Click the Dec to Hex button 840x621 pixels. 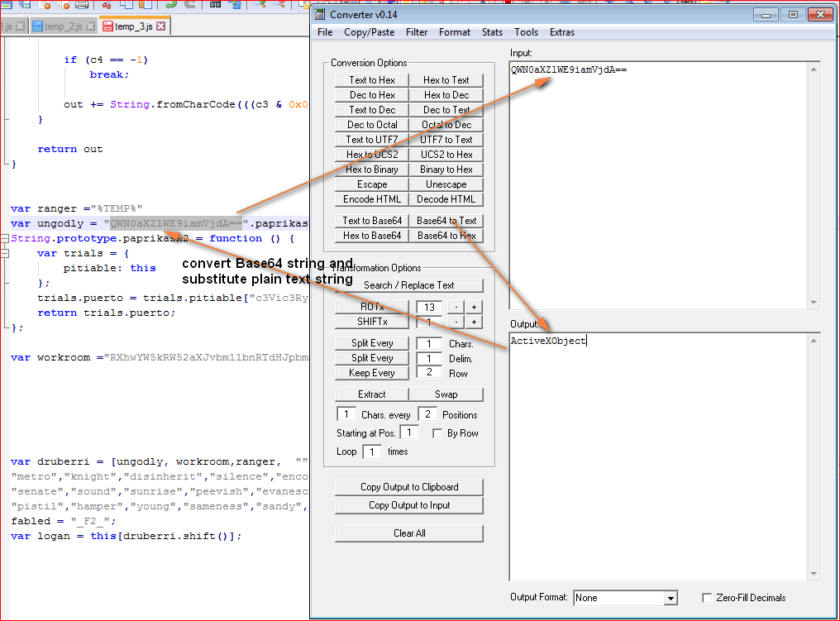tap(372, 95)
